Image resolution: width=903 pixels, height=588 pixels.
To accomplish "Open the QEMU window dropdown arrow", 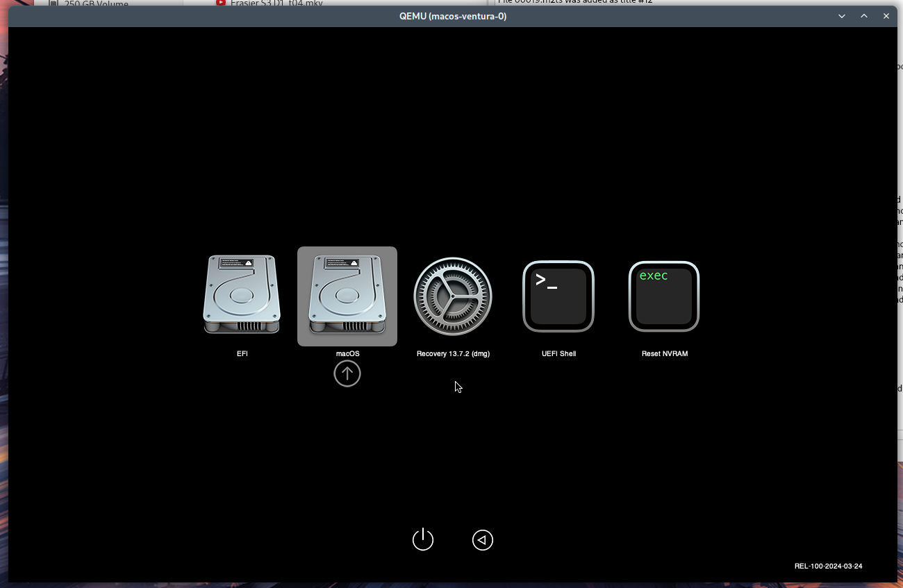I will tap(842, 16).
